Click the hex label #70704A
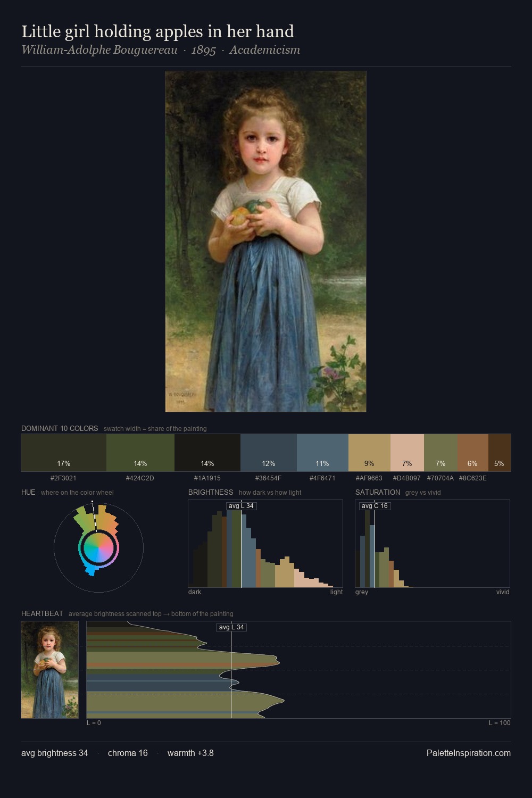This screenshot has width=532, height=798. click(440, 478)
